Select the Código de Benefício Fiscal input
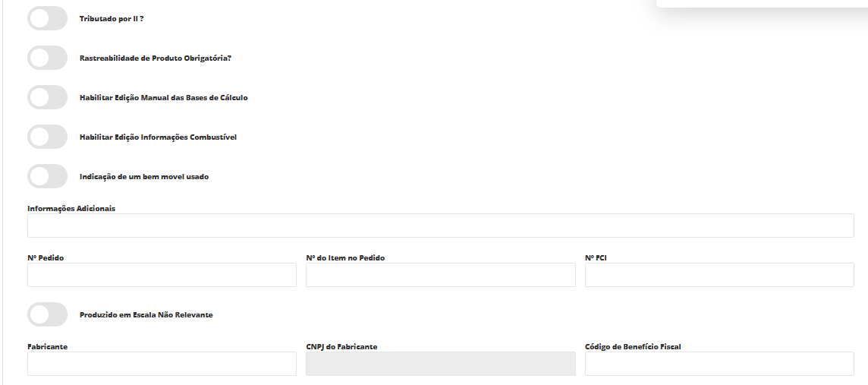 pos(719,364)
